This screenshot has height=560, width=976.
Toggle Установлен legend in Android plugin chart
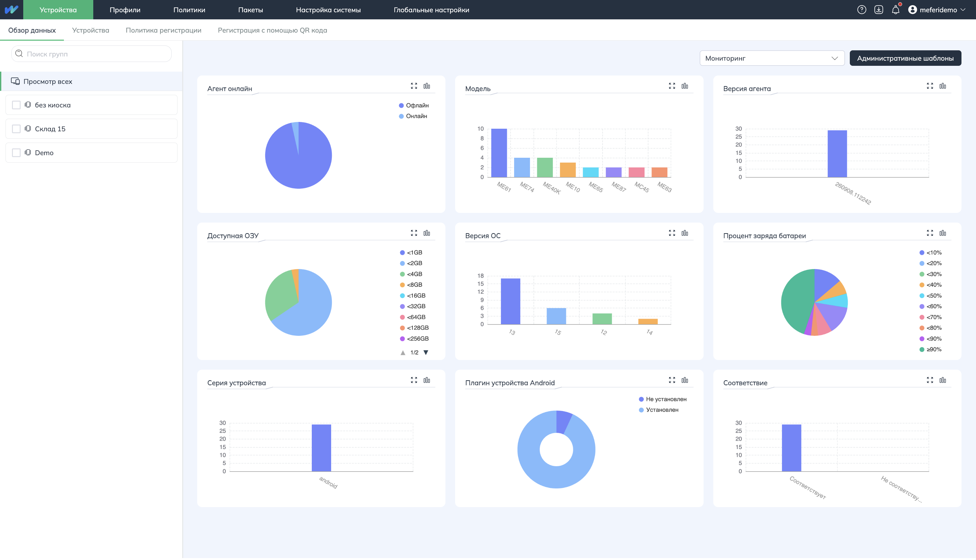[x=659, y=410]
